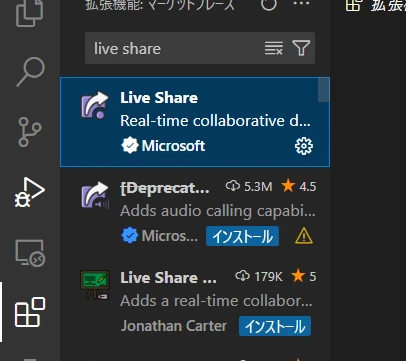Click the Microsoft publisher name on Live Share

point(173,146)
